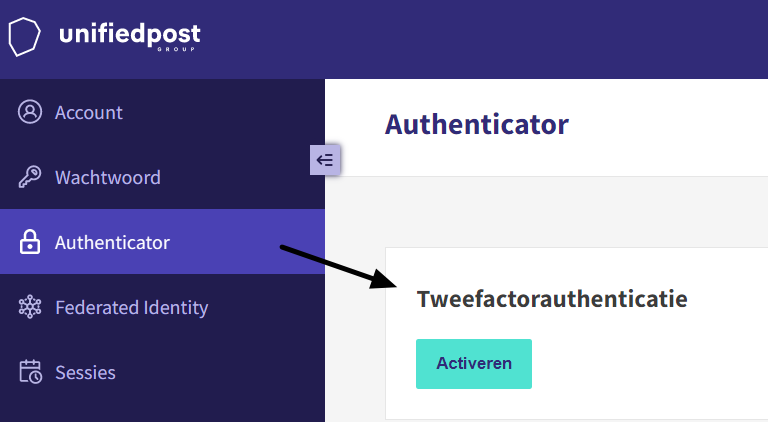The height and width of the screenshot is (422, 768).
Task: Click the highlighted Authenticator sidebar row
Action: [162, 241]
